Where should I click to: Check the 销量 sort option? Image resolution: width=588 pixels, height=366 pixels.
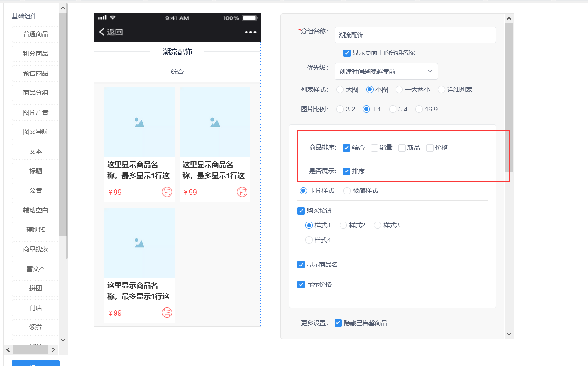click(374, 148)
